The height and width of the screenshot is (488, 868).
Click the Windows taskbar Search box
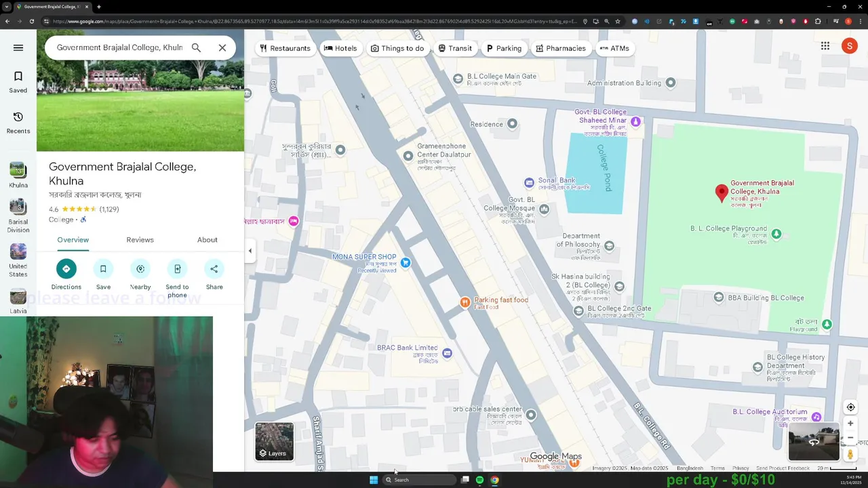[419, 480]
